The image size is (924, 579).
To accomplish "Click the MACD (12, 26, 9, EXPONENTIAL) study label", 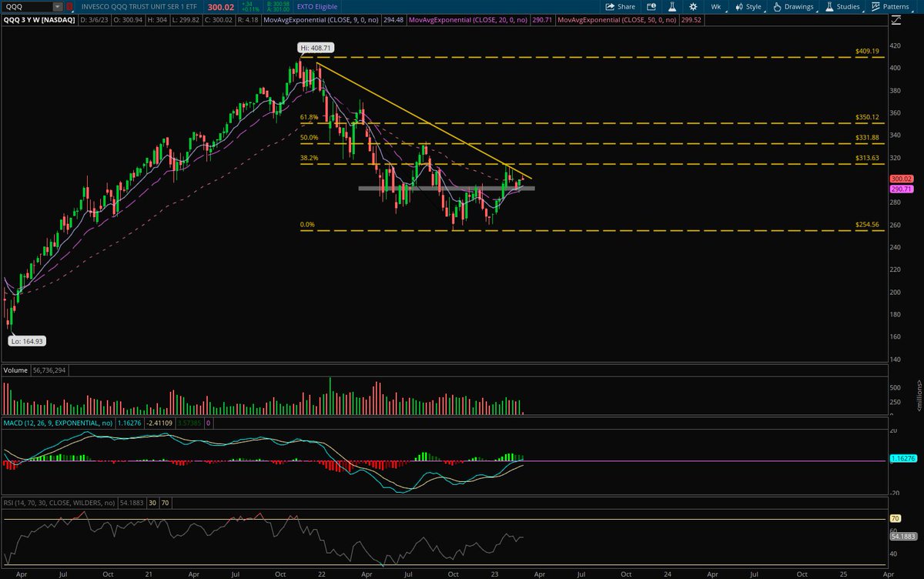I will 58,422.
